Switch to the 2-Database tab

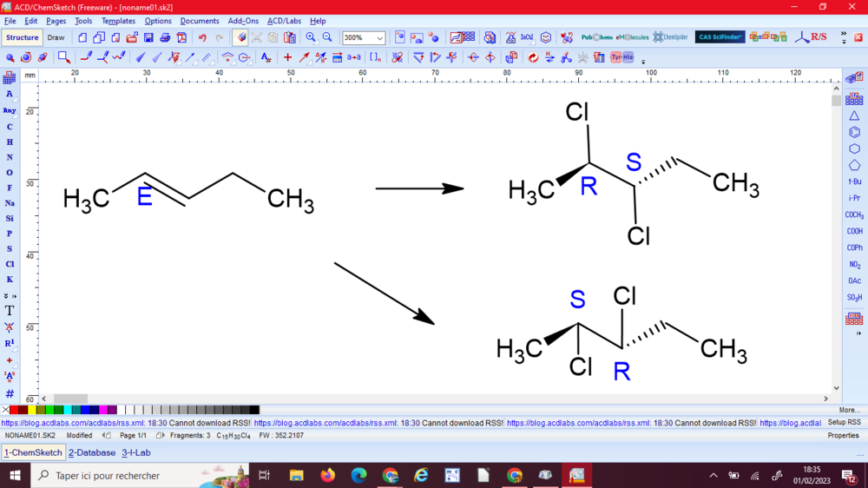point(92,453)
